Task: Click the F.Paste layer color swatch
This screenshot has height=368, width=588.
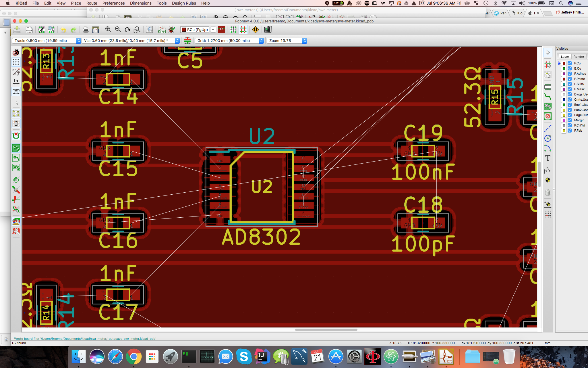Action: 564,79
